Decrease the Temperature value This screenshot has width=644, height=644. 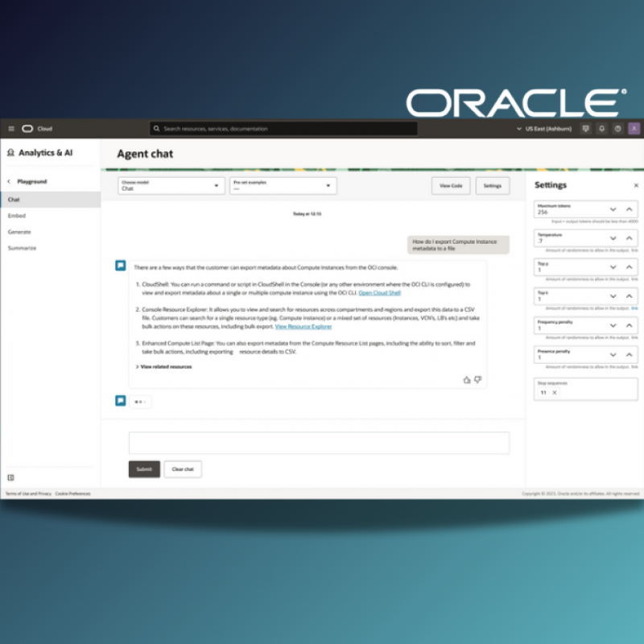pos(613,238)
